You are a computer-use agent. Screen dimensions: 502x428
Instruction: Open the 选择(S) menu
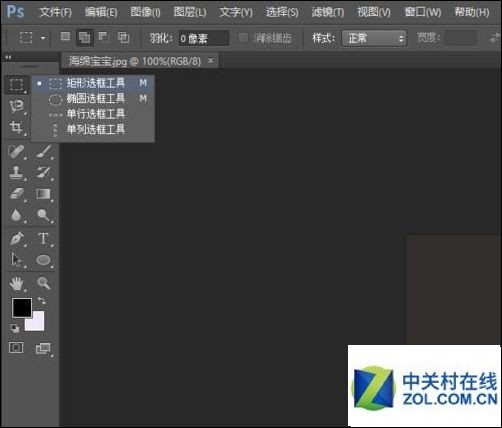282,12
